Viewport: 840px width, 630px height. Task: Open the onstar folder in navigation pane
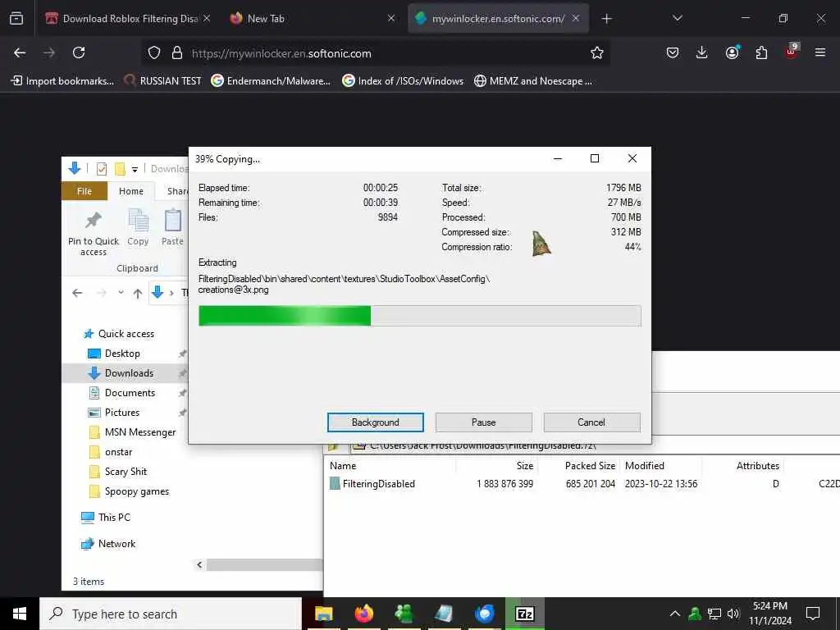click(x=118, y=452)
